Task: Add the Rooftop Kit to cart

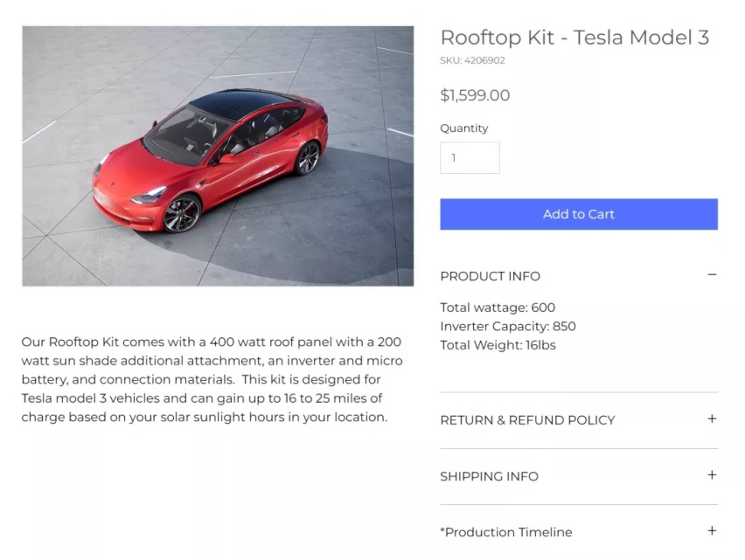Action: pos(578,214)
